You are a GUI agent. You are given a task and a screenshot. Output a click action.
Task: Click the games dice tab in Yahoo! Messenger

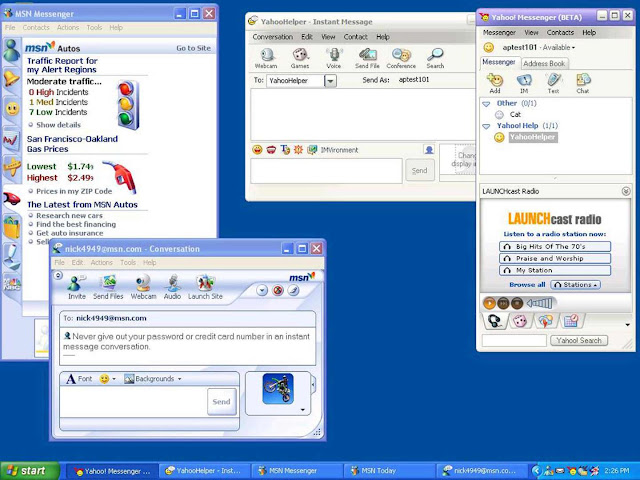[520, 321]
